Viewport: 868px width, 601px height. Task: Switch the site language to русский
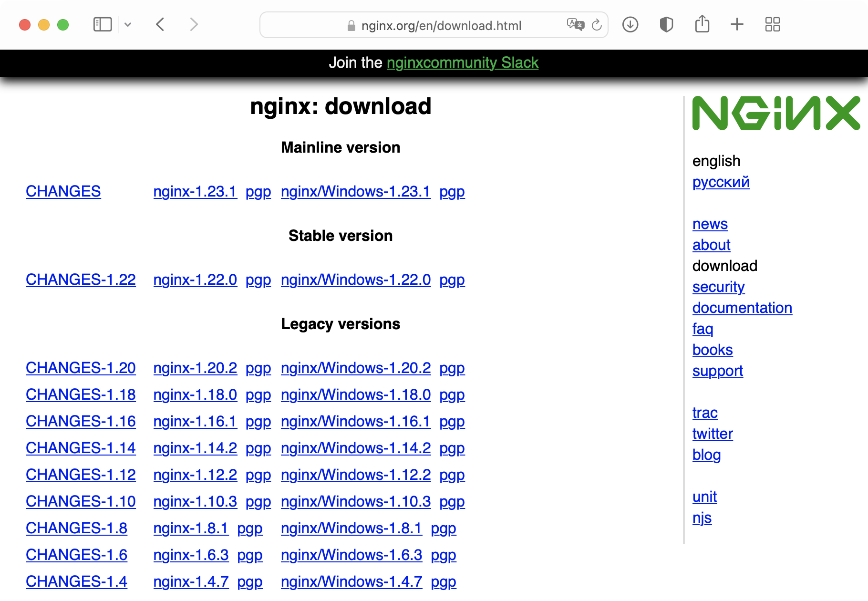coord(721,182)
